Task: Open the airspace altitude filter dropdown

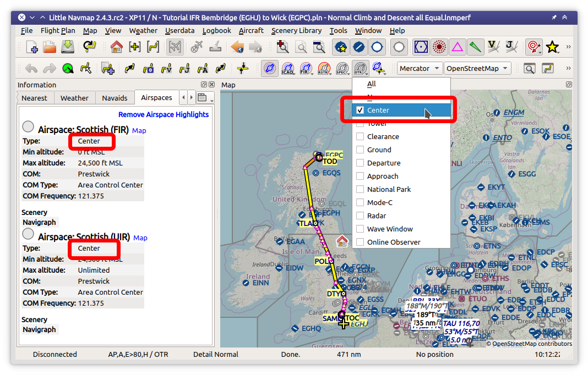Action: click(x=378, y=69)
